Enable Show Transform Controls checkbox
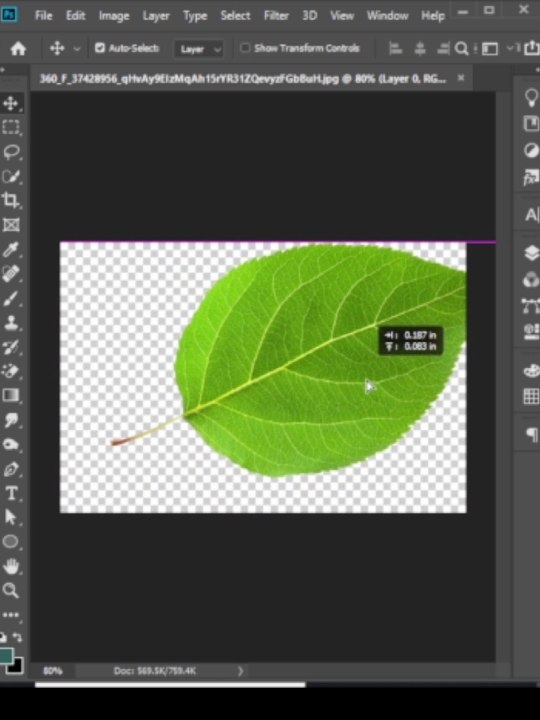 click(246, 48)
